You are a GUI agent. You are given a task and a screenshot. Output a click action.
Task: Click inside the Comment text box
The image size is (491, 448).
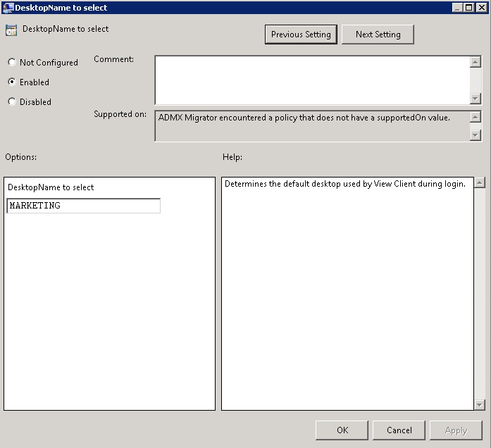coord(311,80)
